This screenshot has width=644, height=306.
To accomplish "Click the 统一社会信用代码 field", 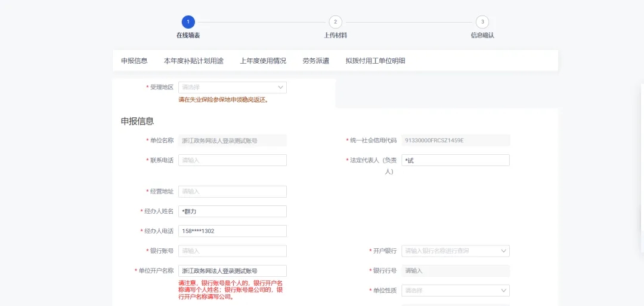I will point(455,140).
